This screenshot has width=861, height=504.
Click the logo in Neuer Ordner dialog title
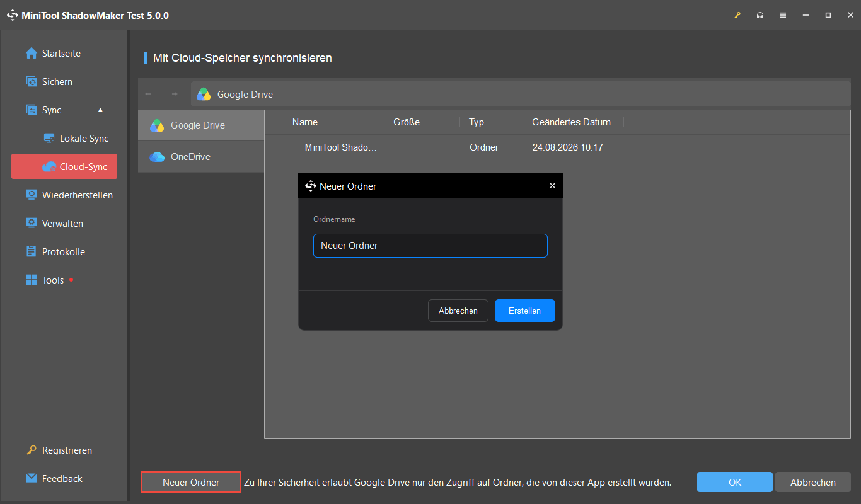[310, 186]
